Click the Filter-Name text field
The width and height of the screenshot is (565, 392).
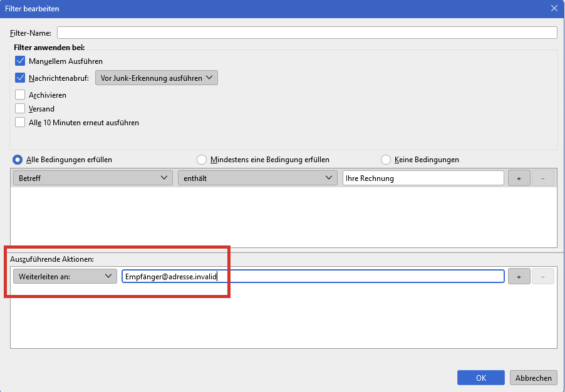307,33
